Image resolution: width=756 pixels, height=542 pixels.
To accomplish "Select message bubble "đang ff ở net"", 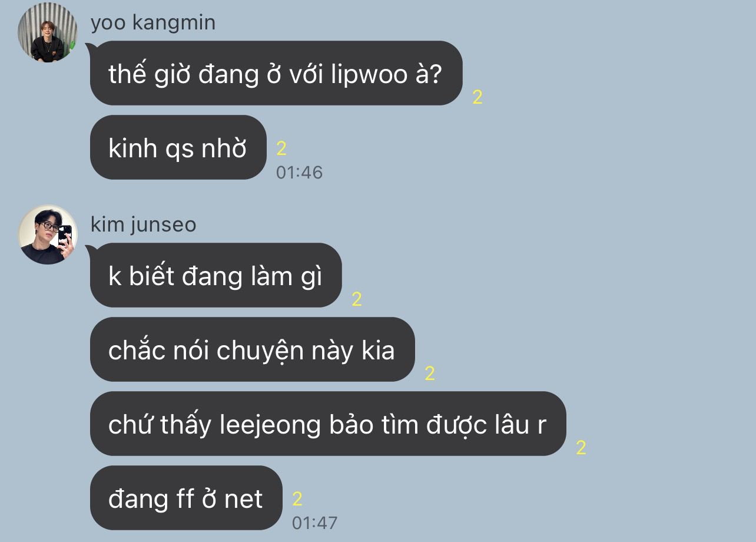I will (186, 498).
